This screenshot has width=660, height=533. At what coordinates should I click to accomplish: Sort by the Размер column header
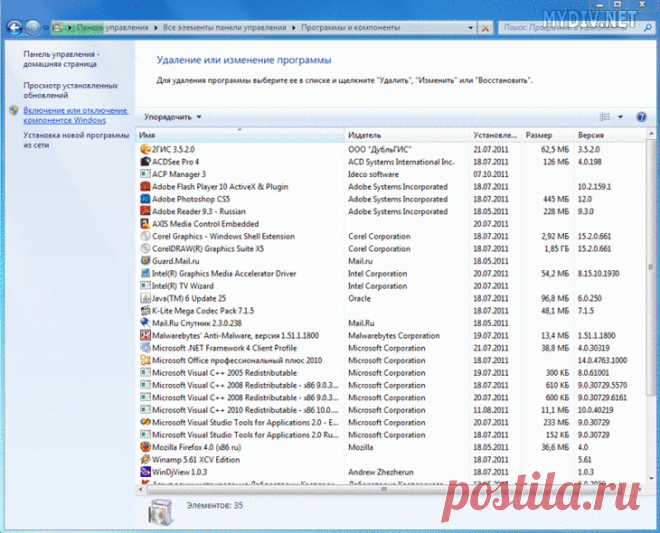[548, 135]
